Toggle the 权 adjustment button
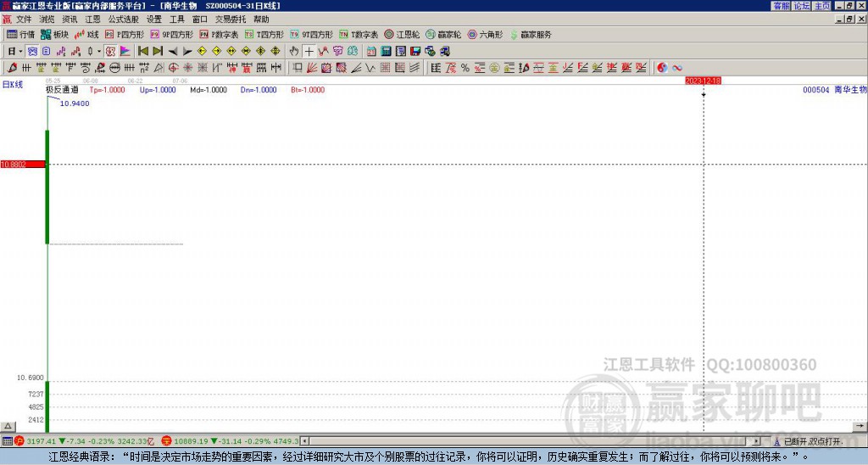Viewport: 868px width, 465px height. coord(110,51)
